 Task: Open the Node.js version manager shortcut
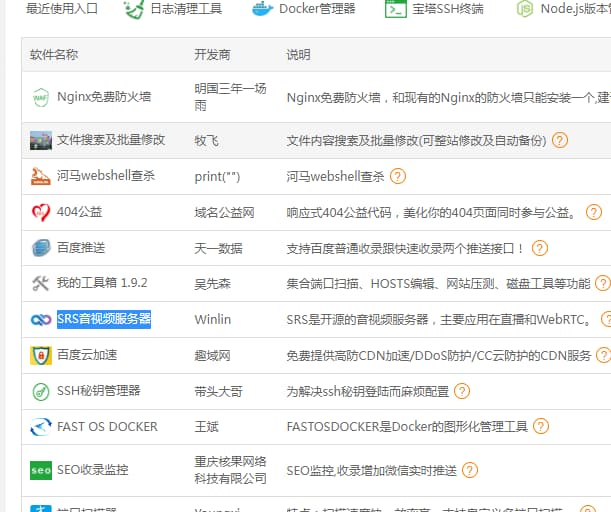click(562, 9)
